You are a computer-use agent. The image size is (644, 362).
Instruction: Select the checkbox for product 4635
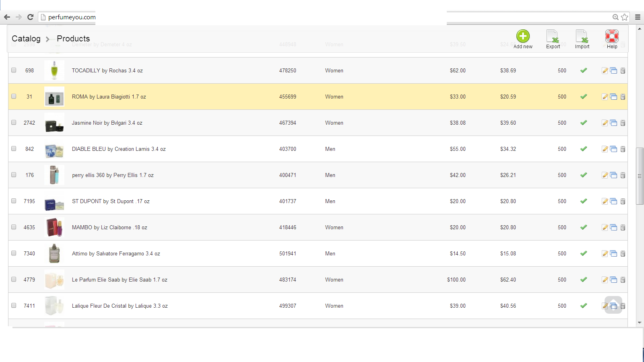[x=14, y=227]
